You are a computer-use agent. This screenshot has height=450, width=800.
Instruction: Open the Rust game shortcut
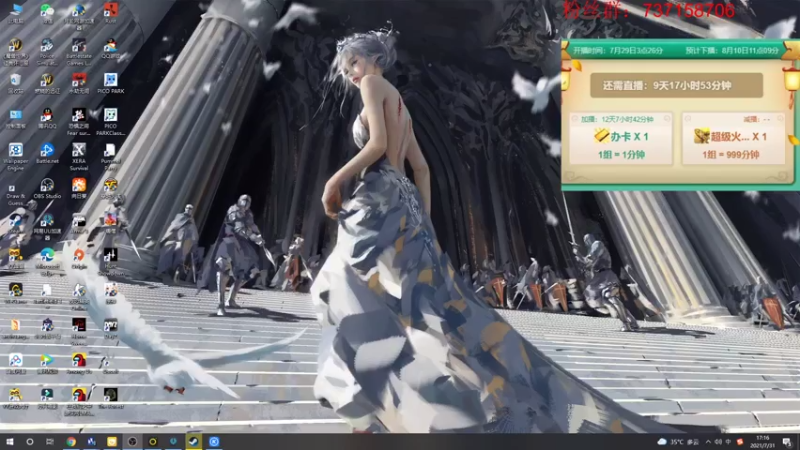point(111,13)
